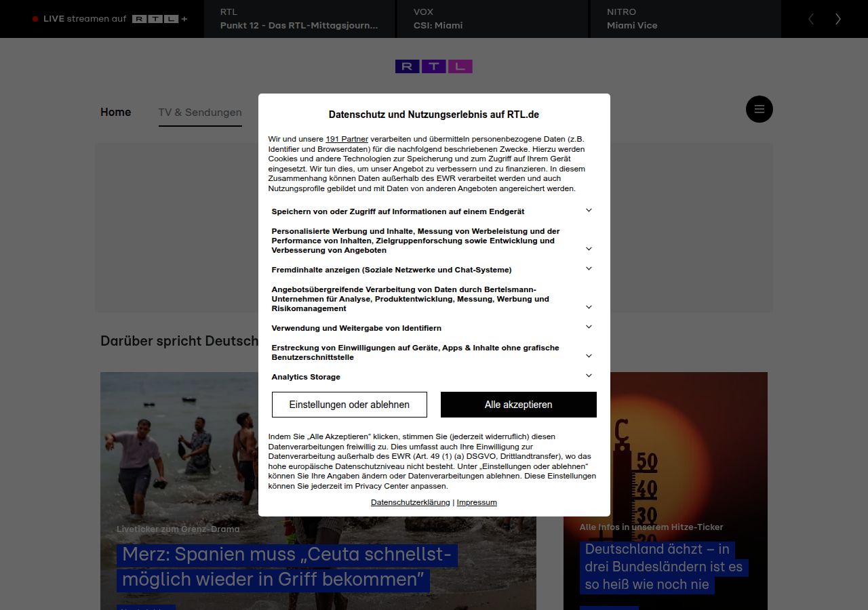Image resolution: width=868 pixels, height=610 pixels.
Task: Select the 'TV & Sendungen' tab
Action: point(200,113)
